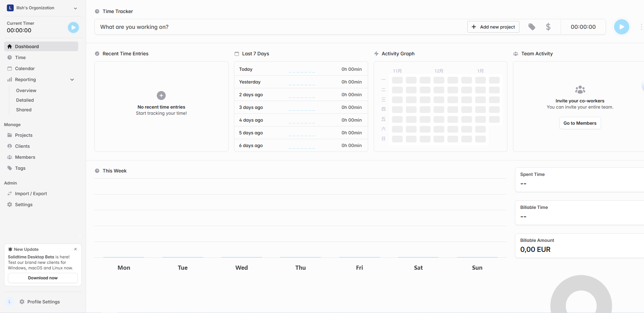Click the New Update bell icon

click(10, 249)
